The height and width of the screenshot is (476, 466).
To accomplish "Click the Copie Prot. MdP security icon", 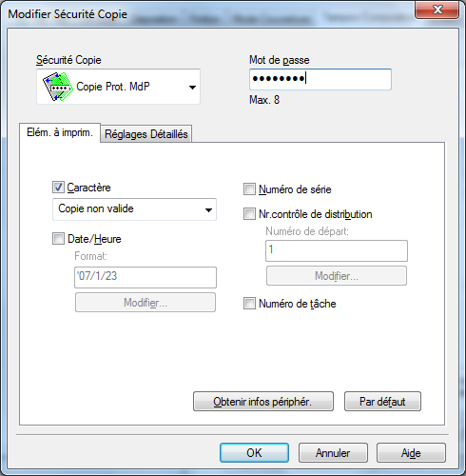I will click(57, 87).
